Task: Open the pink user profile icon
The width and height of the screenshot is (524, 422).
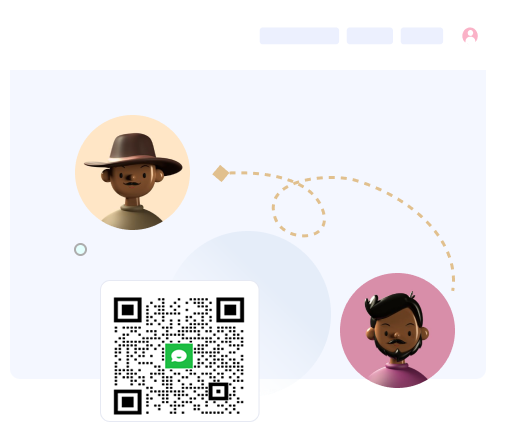Action: tap(470, 35)
